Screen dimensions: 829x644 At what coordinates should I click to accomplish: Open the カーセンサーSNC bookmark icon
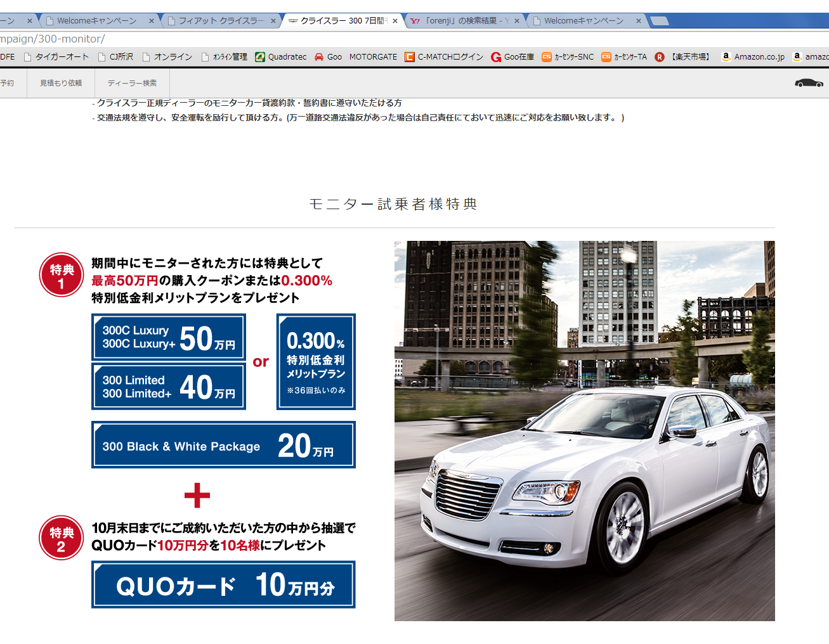tap(547, 57)
